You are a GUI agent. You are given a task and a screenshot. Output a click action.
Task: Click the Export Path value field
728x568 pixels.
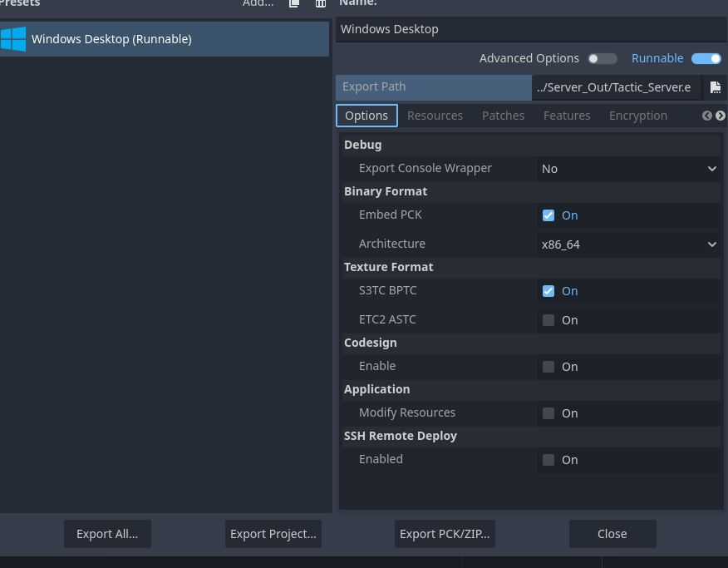616,87
